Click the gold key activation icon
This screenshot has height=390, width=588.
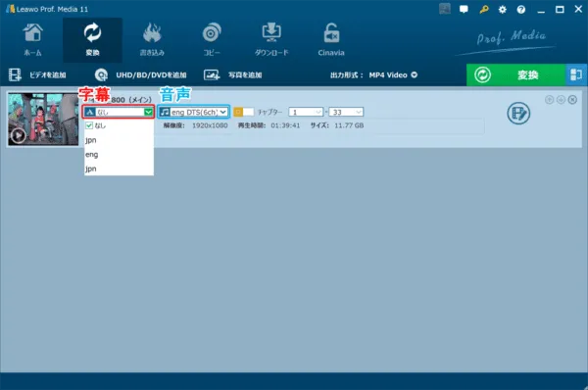click(484, 10)
